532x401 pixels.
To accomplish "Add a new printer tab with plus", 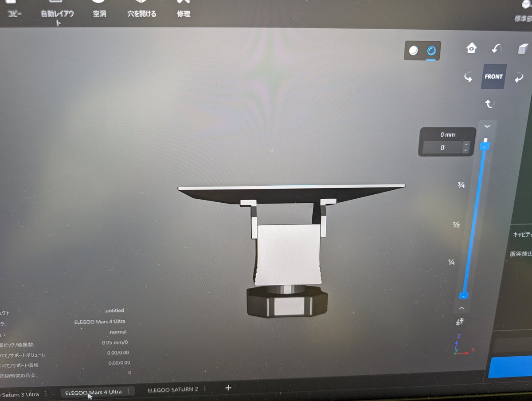I will point(228,388).
